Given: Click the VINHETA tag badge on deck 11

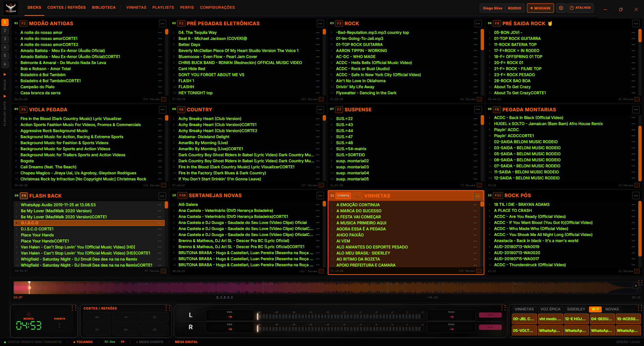Looking at the screenshot, I should (343, 196).
